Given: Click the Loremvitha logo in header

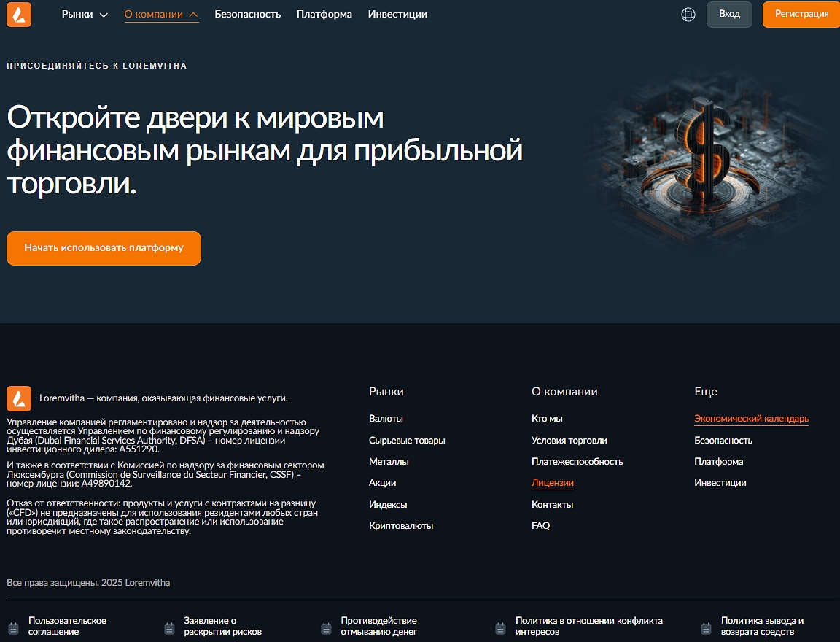Looking at the screenshot, I should (x=19, y=15).
